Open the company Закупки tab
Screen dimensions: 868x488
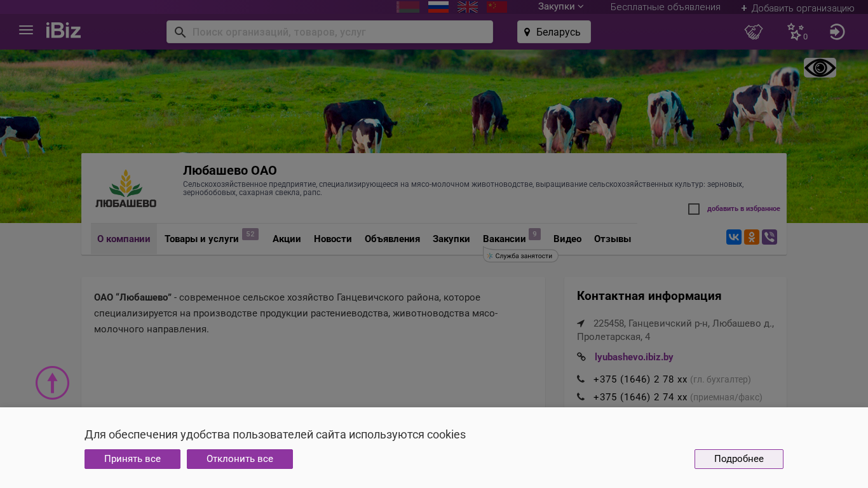tap(451, 239)
